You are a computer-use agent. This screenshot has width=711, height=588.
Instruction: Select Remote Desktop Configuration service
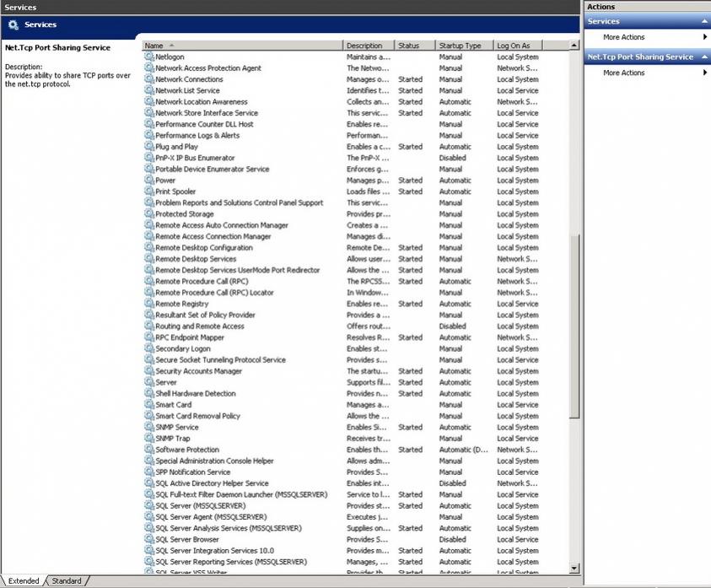click(341, 248)
